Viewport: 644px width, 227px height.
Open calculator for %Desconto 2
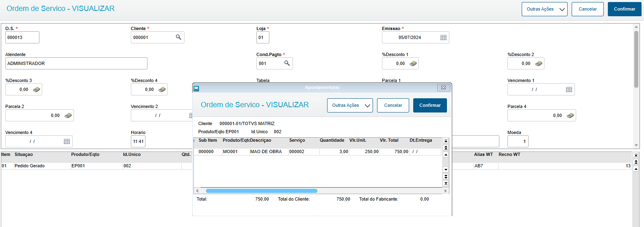(x=539, y=63)
